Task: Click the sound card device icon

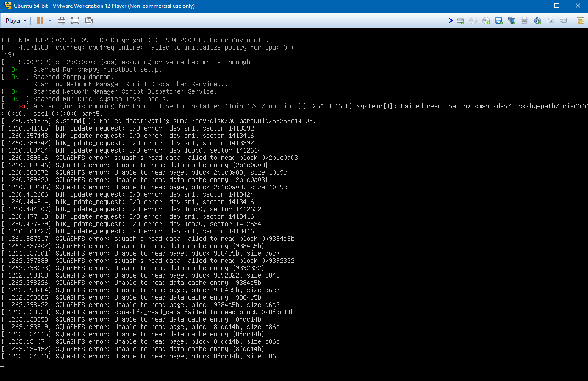Action: coord(537,21)
